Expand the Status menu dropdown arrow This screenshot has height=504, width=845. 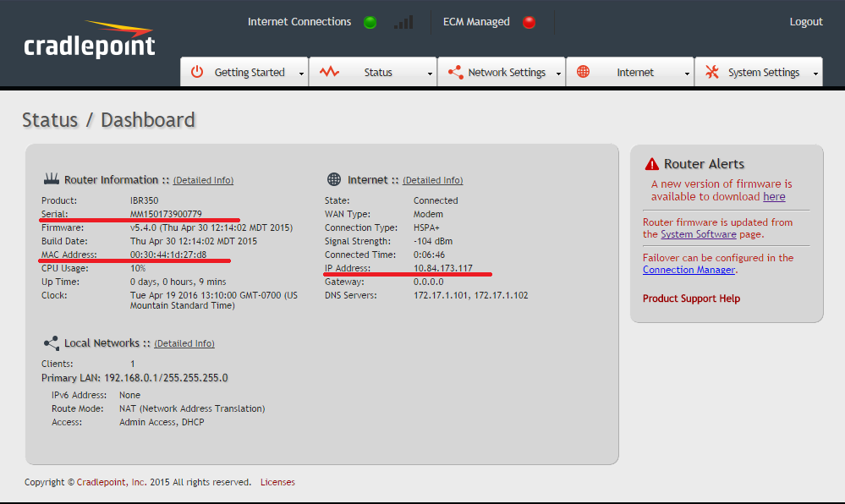click(430, 74)
